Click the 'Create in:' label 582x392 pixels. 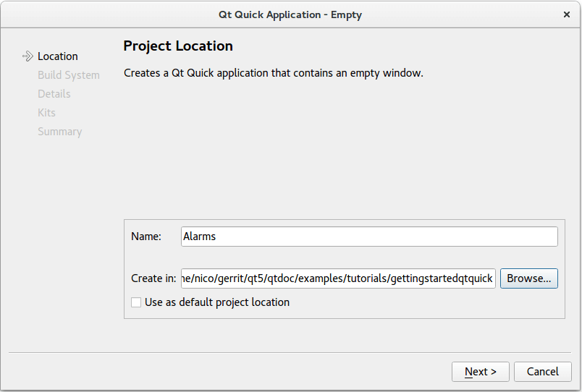pyautogui.click(x=153, y=278)
